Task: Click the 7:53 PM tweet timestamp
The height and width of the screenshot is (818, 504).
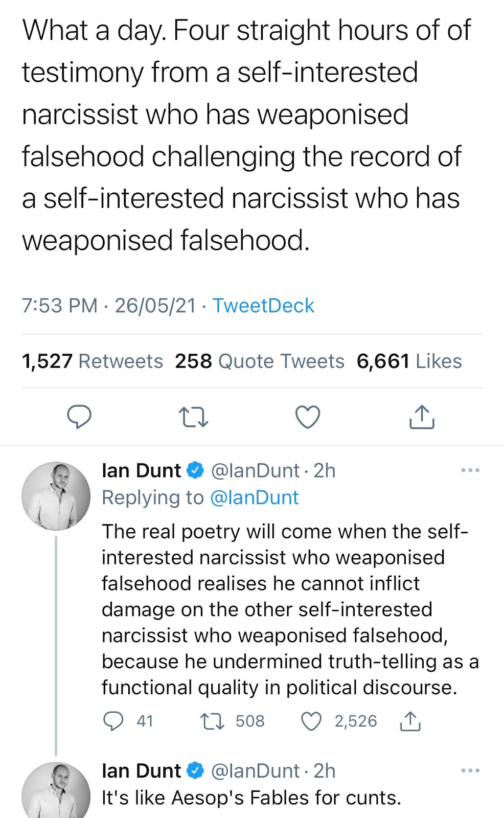Action: pyautogui.click(x=59, y=306)
